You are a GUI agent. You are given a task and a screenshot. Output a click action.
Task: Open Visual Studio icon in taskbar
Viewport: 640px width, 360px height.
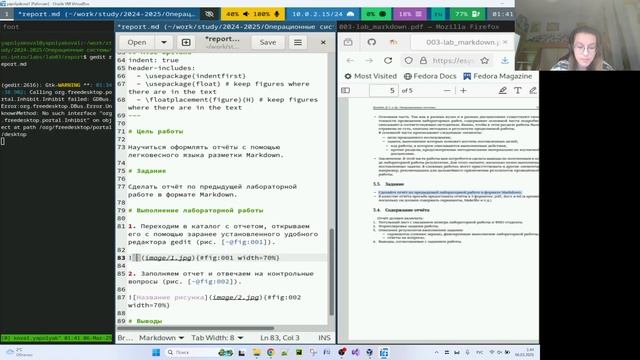point(356,352)
